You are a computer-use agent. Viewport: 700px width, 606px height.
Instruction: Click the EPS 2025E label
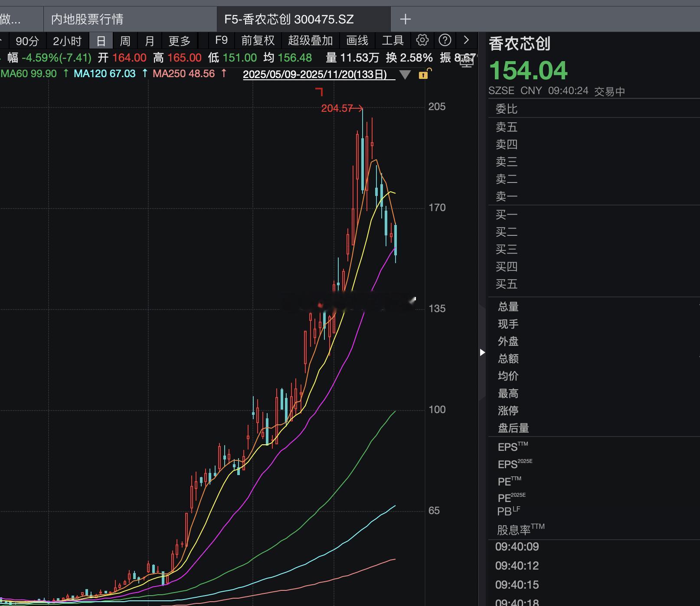tap(515, 464)
